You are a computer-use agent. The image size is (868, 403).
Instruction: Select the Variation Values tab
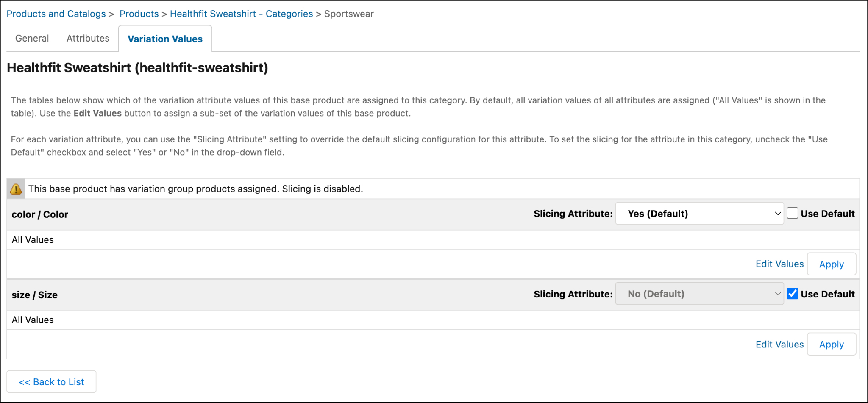pyautogui.click(x=165, y=39)
